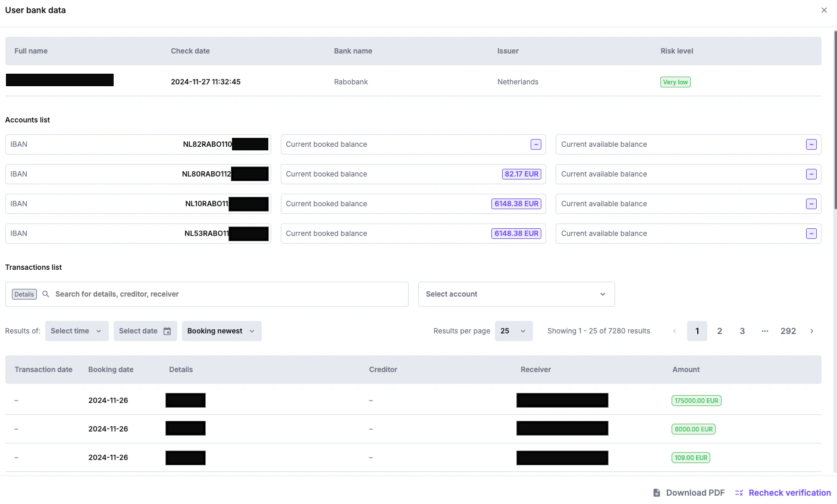Click booking date of 6000.00 EUR transaction
The width and height of the screenshot is (837, 504).
pyautogui.click(x=108, y=429)
